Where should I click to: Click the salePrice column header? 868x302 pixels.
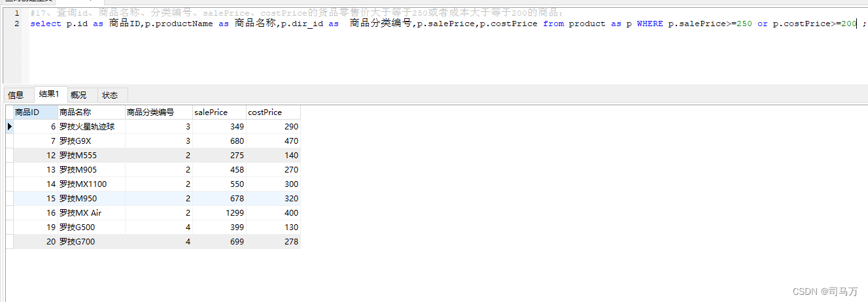pos(220,112)
